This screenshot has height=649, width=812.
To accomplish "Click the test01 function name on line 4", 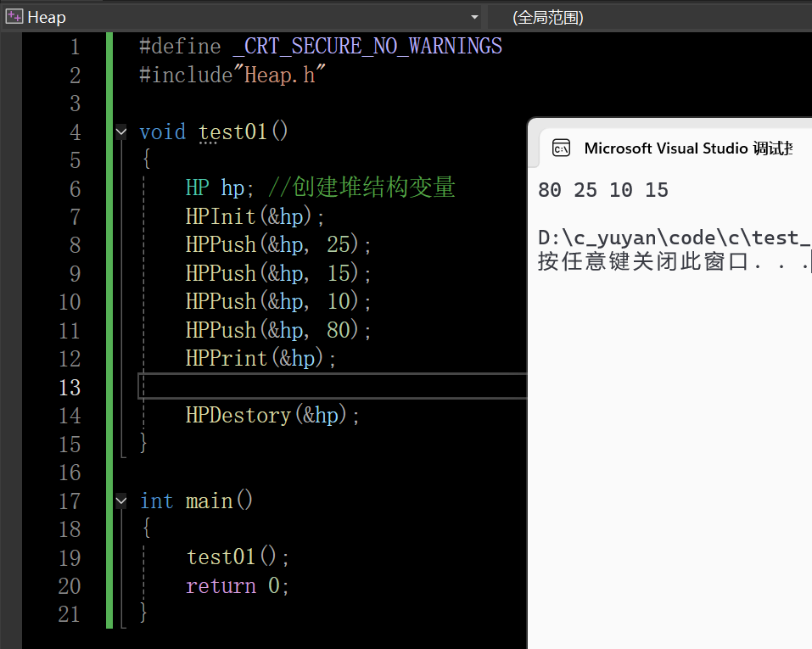I will click(x=233, y=131).
